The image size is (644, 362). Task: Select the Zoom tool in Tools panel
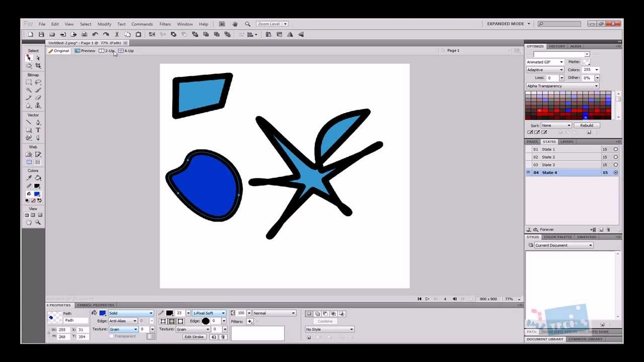pyautogui.click(x=38, y=222)
